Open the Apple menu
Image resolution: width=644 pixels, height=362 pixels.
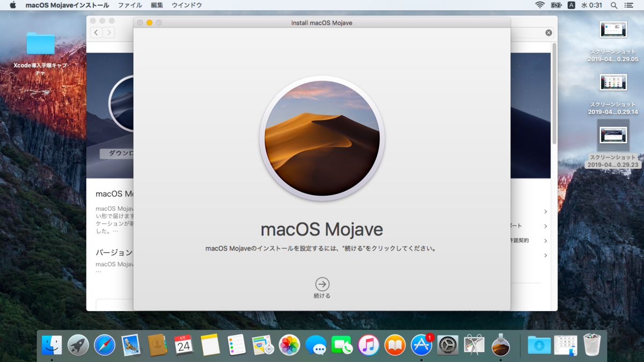pos(13,5)
